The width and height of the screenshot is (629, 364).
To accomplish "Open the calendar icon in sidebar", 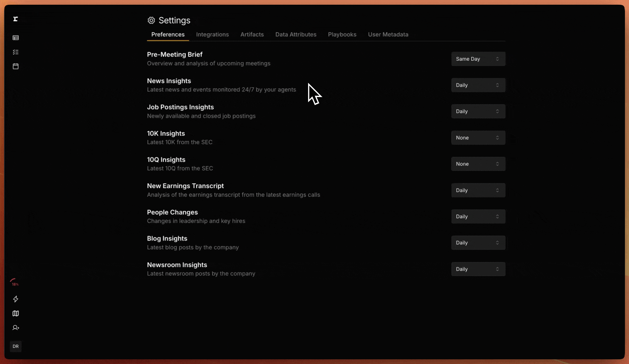I will point(16,66).
